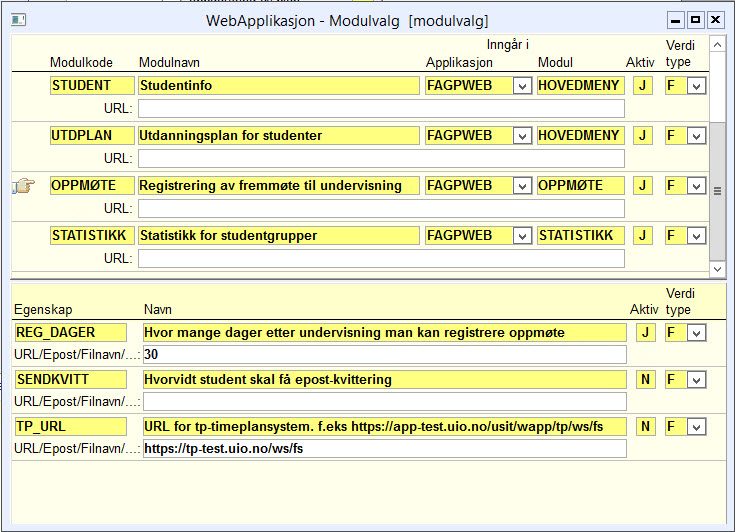
Task: Minimize the Modulvalg window
Action: coord(675,20)
